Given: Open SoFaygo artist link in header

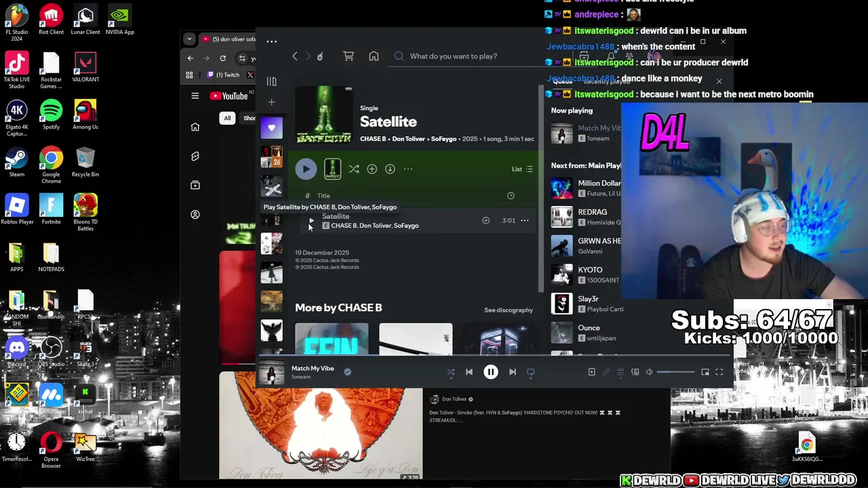Looking at the screenshot, I should 444,139.
